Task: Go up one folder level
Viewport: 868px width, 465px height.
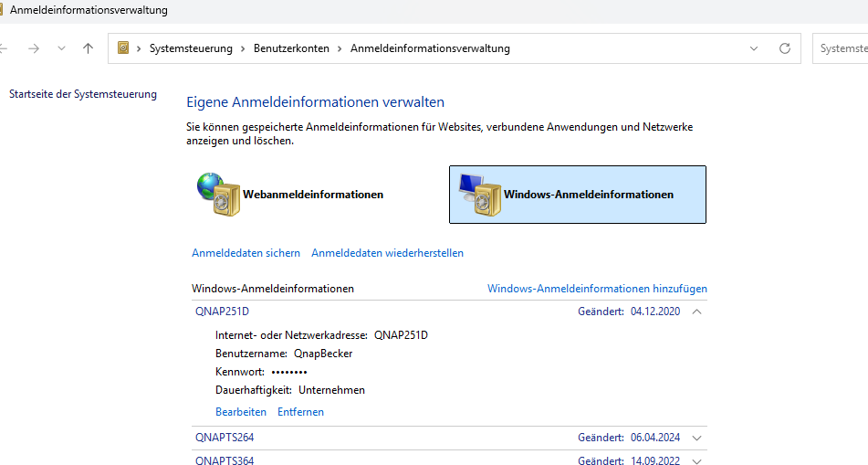Action: (88, 48)
